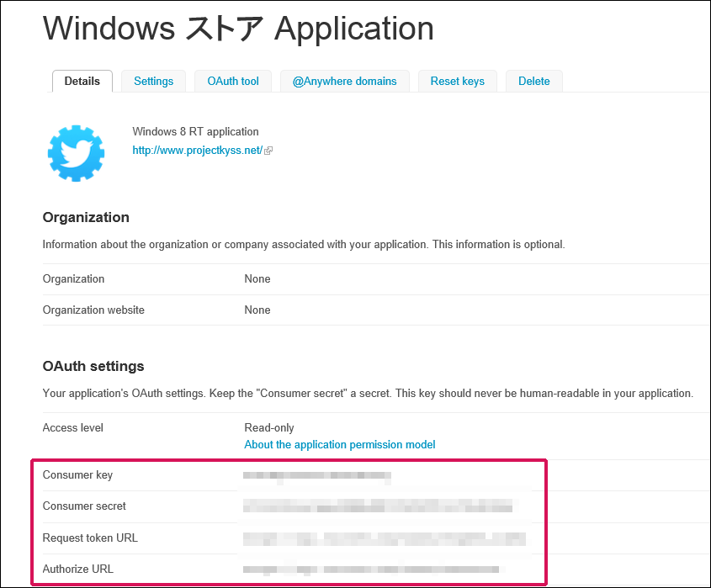
Task: Select the blurred Consumer secret value
Action: click(378, 506)
